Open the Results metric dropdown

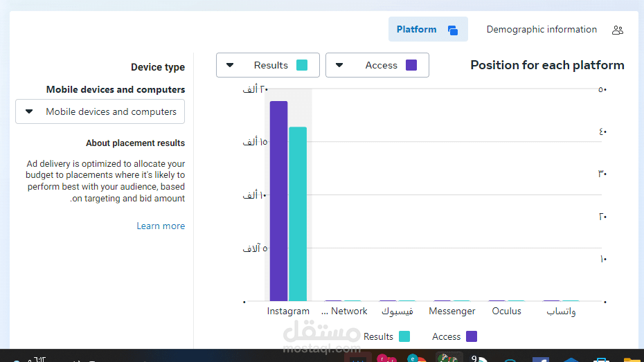(268, 65)
